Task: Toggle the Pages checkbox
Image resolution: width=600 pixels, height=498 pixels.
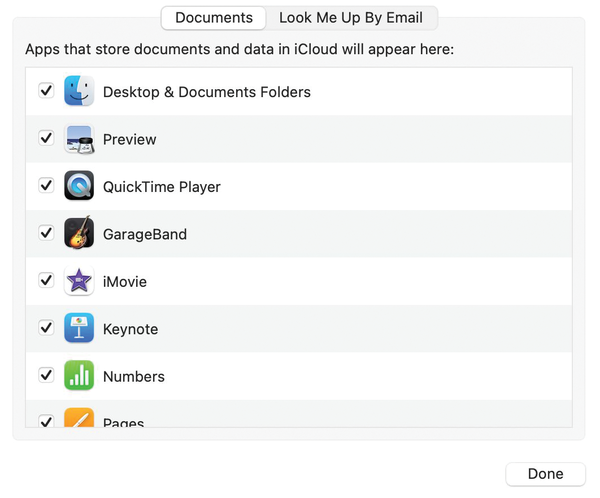Action: pyautogui.click(x=46, y=421)
